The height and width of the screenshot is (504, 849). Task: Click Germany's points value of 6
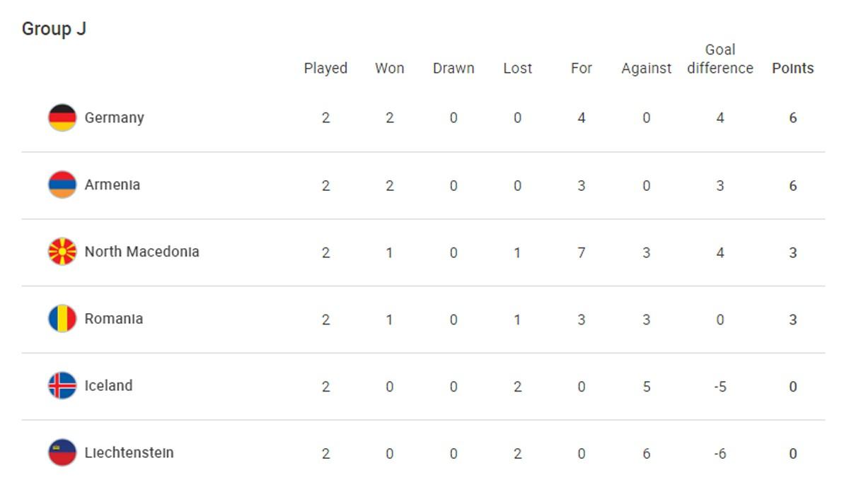click(792, 118)
